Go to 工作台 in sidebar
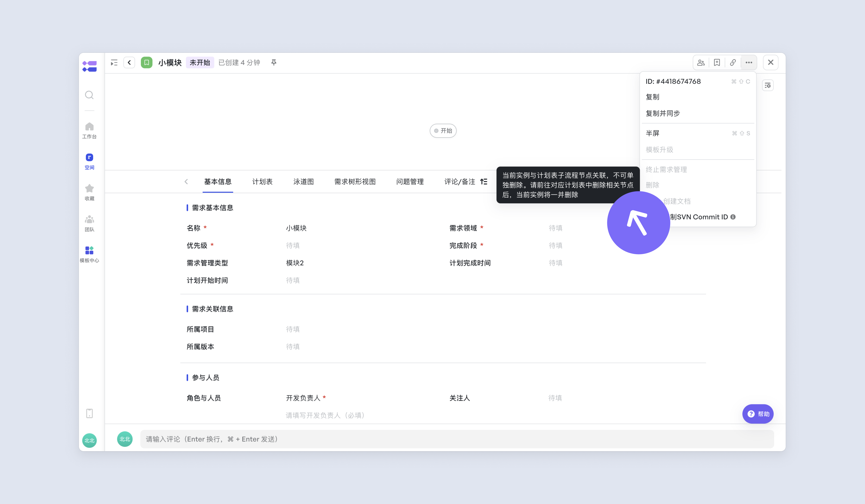The image size is (865, 504). click(89, 131)
